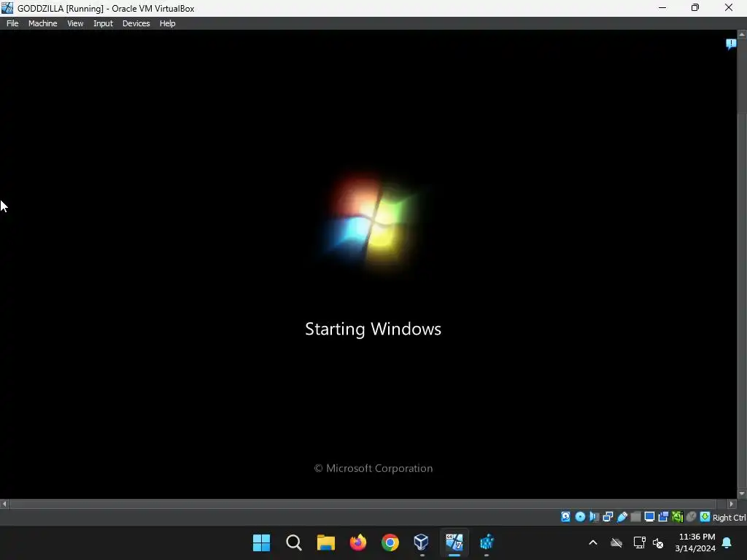This screenshot has height=560, width=747.
Task: Click the USB devices status icon
Action: [x=622, y=517]
